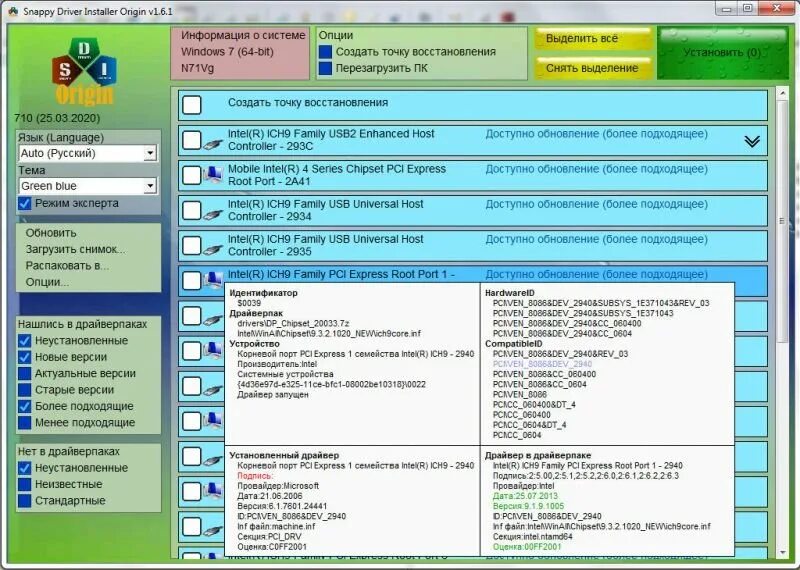This screenshot has width=800, height=570.
Task: Check Старые версии filter
Action: click(x=24, y=390)
